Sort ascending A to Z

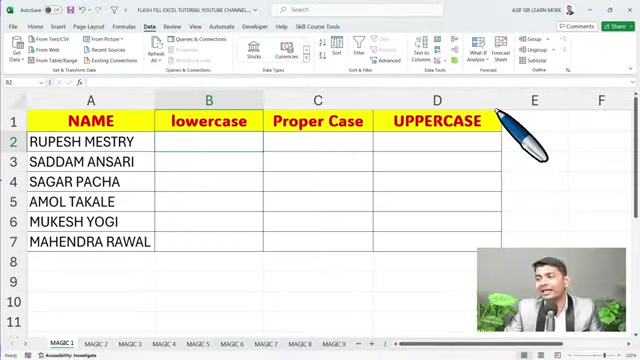tap(322, 42)
